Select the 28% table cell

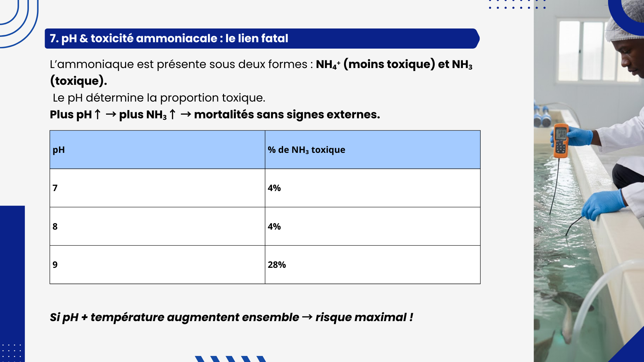373,265
